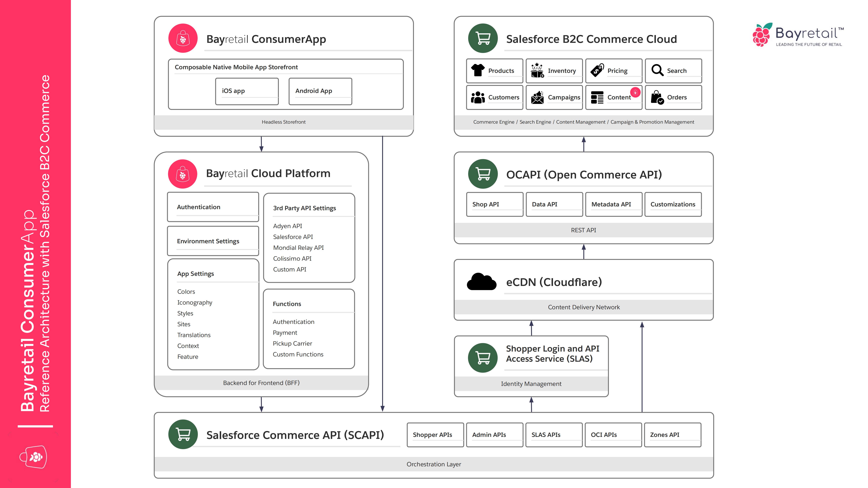Click Translations under App Settings
Image resolution: width=868 pixels, height=488 pixels.
194,335
